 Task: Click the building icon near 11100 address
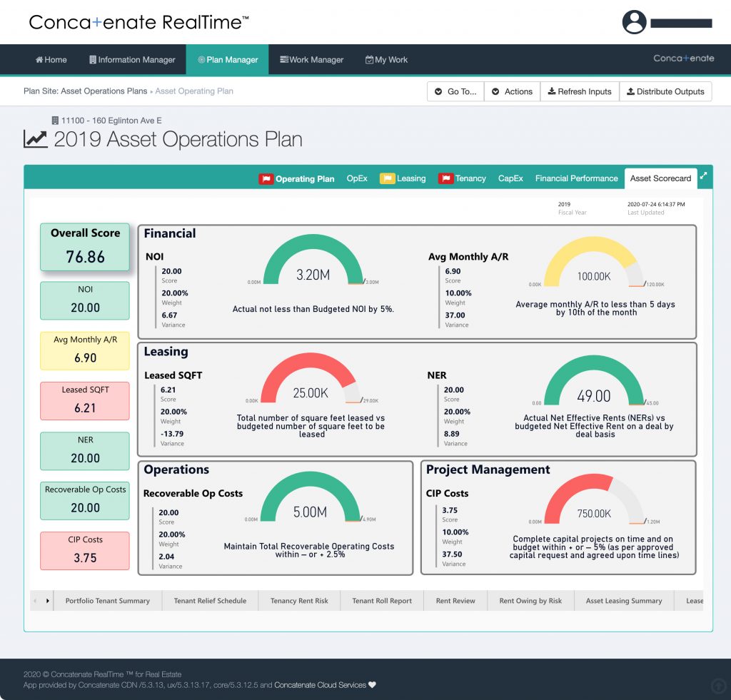click(x=55, y=121)
